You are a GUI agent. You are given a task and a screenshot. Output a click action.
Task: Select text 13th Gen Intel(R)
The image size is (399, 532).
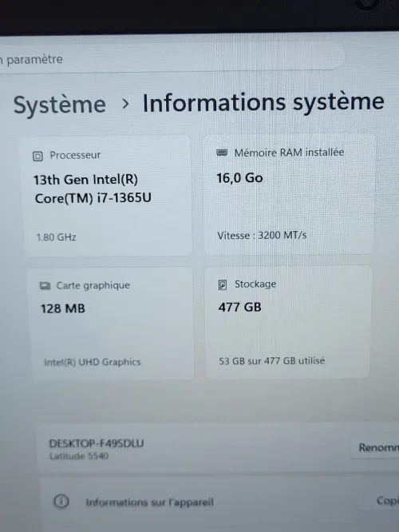pyautogui.click(x=85, y=180)
